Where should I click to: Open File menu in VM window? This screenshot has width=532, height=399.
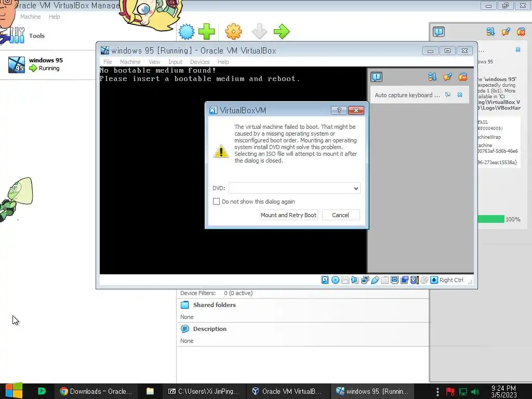pyautogui.click(x=108, y=62)
